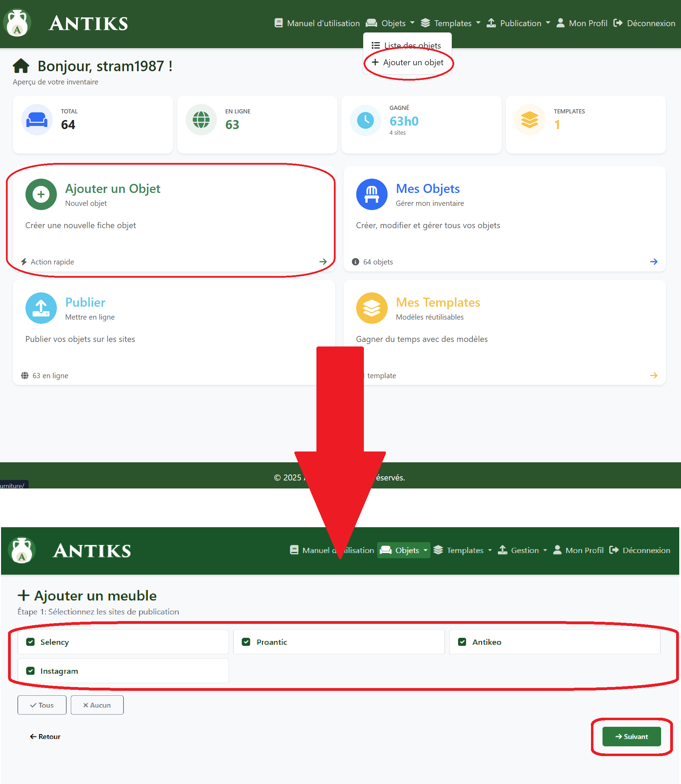Toggle the Proantic checkbox

tap(246, 642)
